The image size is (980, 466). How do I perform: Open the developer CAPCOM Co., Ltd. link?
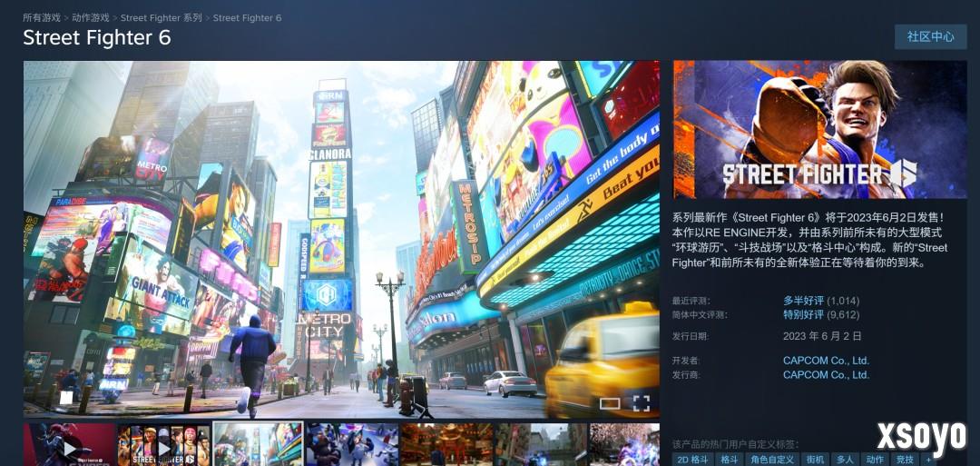click(x=826, y=361)
